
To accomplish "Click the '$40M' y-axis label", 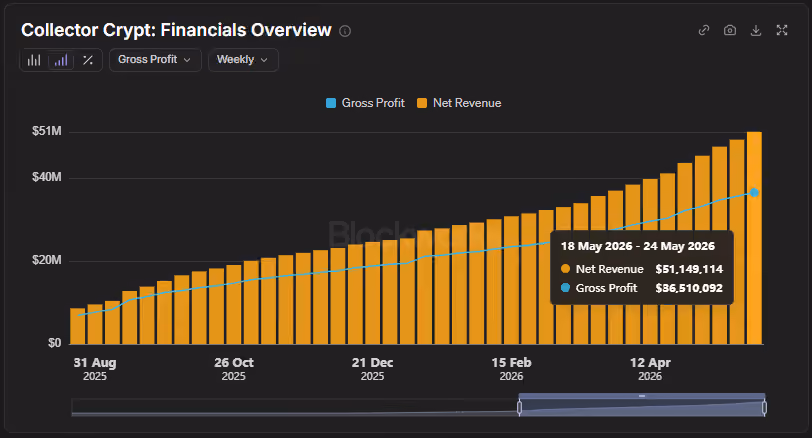I will coord(47,177).
